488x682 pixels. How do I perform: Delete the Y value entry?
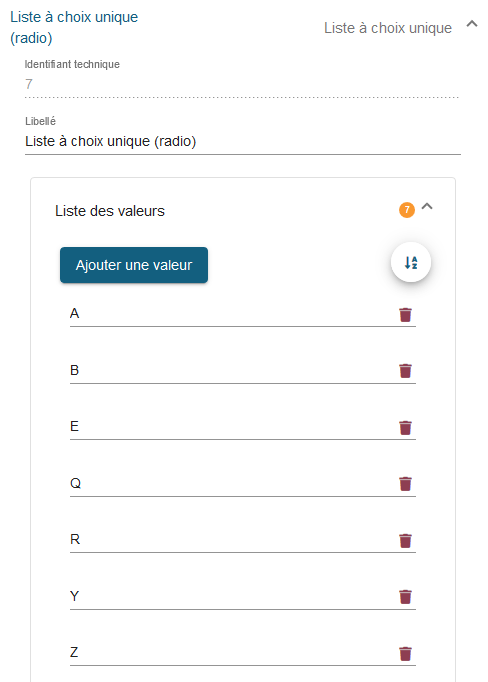(x=405, y=597)
